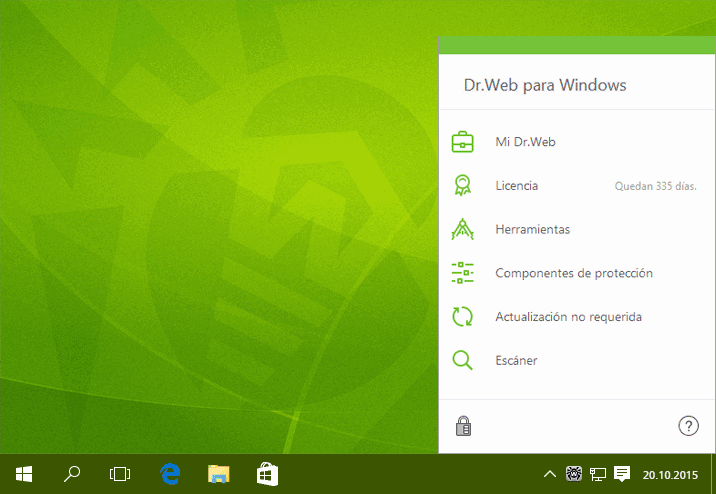Screen dimensions: 716x494
Task: Open the Windows Start menu
Action: click(24, 474)
